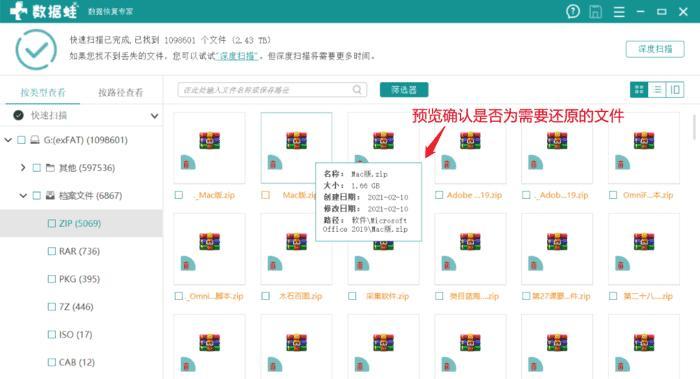The image size is (700, 379).
Task: Click the 深度扫描 button
Action: pyautogui.click(x=655, y=49)
